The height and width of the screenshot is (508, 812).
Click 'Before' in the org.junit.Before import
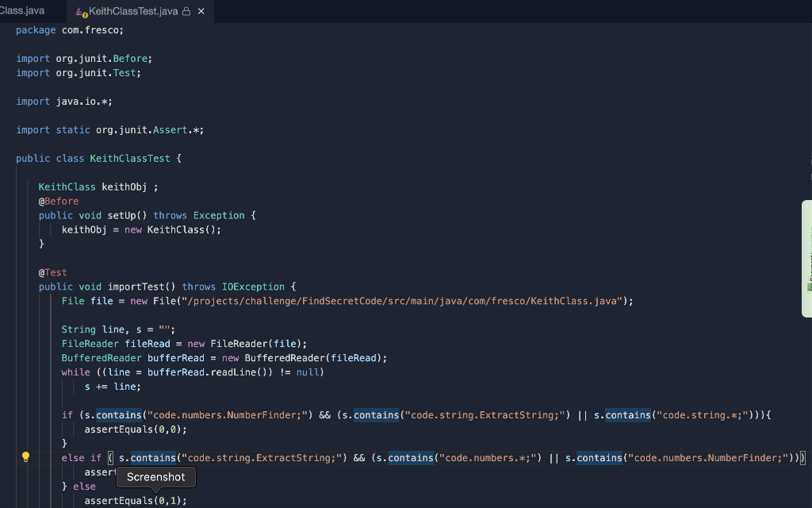coord(130,59)
